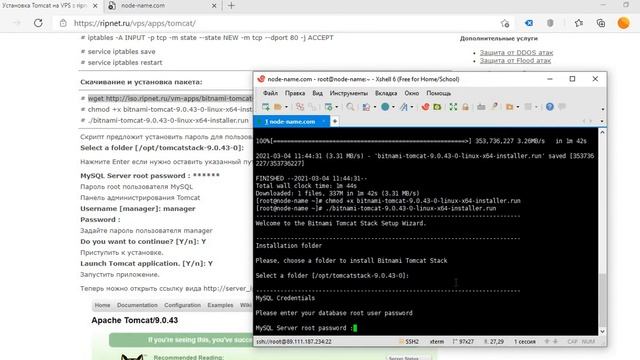Click the orange Script folder icon
Viewport: 640px width, 360px height.
[509, 107]
